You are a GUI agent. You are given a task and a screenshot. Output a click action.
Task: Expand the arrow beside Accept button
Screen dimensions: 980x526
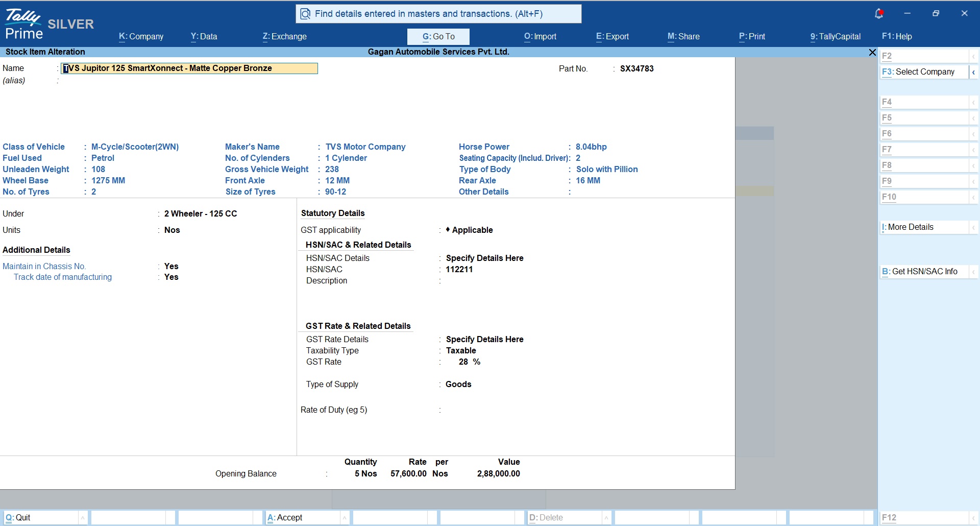click(x=345, y=518)
